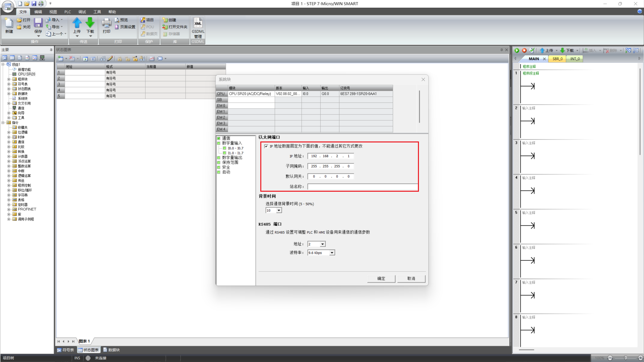Open the baud rate 9.6 Kbps dropdown
Image resolution: width=644 pixels, height=362 pixels.
point(332,253)
